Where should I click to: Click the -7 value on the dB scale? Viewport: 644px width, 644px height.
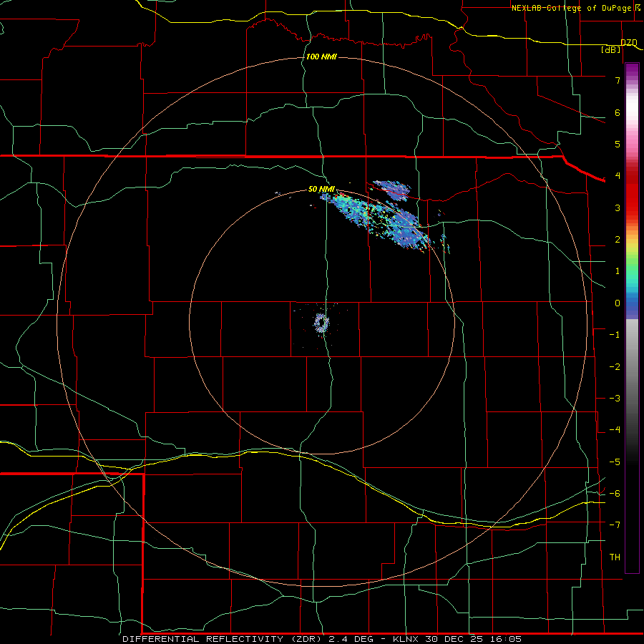pyautogui.click(x=615, y=525)
